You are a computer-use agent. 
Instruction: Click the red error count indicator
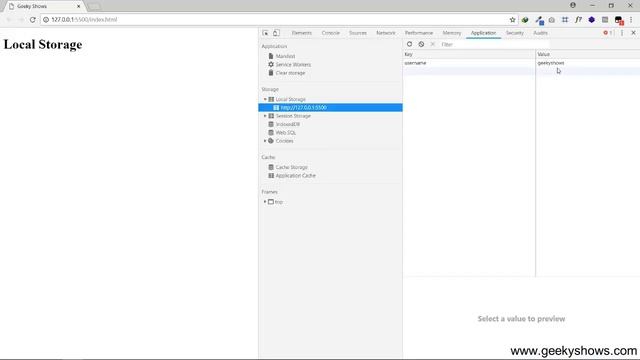pos(608,33)
